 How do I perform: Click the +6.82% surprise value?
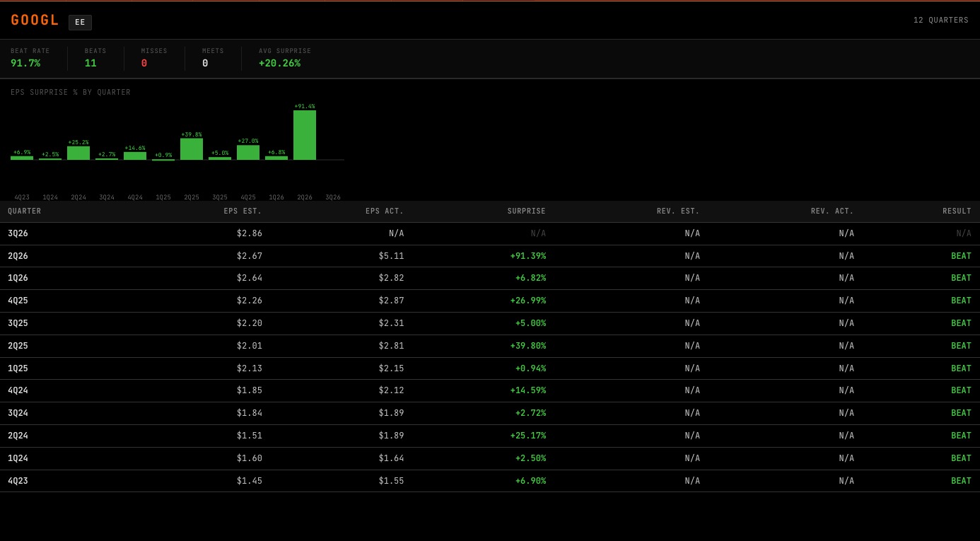tap(530, 278)
